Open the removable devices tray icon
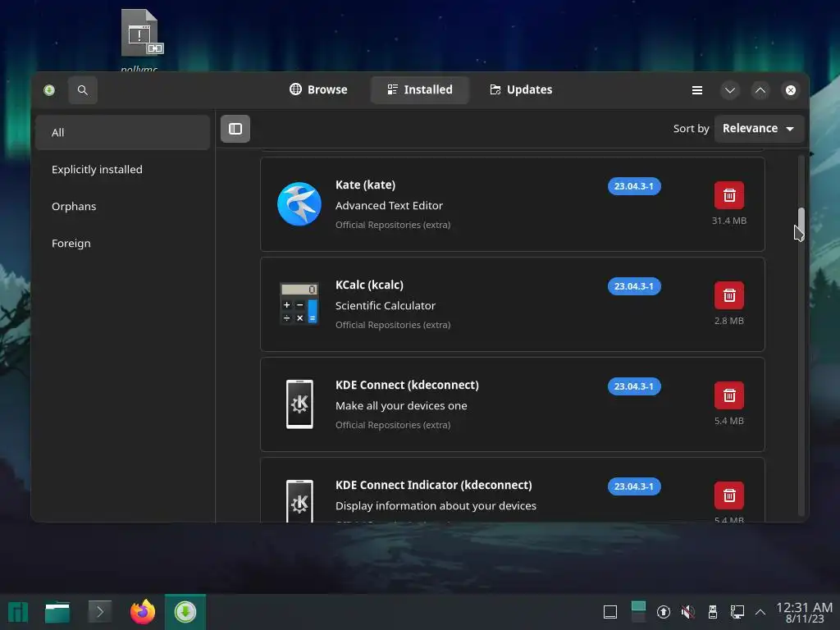 click(x=713, y=612)
